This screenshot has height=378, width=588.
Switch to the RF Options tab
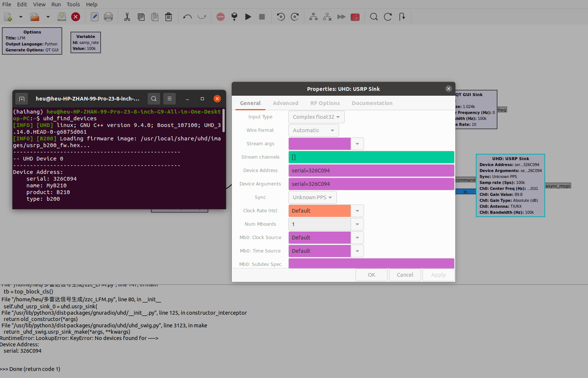coord(325,103)
